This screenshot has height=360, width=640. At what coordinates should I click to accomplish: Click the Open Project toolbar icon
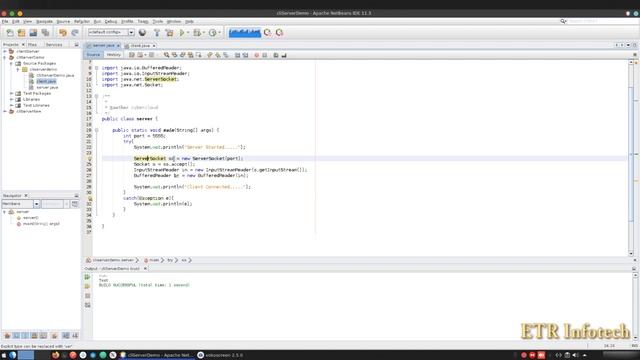pos(33,33)
